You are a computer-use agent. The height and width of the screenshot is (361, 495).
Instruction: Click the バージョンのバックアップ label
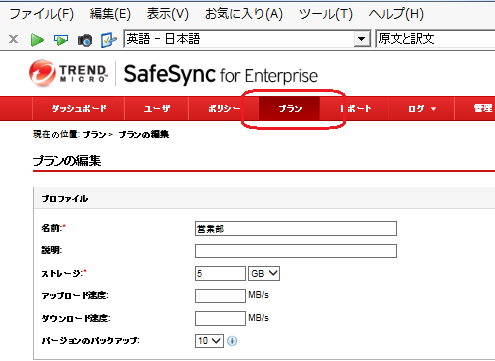(90, 341)
